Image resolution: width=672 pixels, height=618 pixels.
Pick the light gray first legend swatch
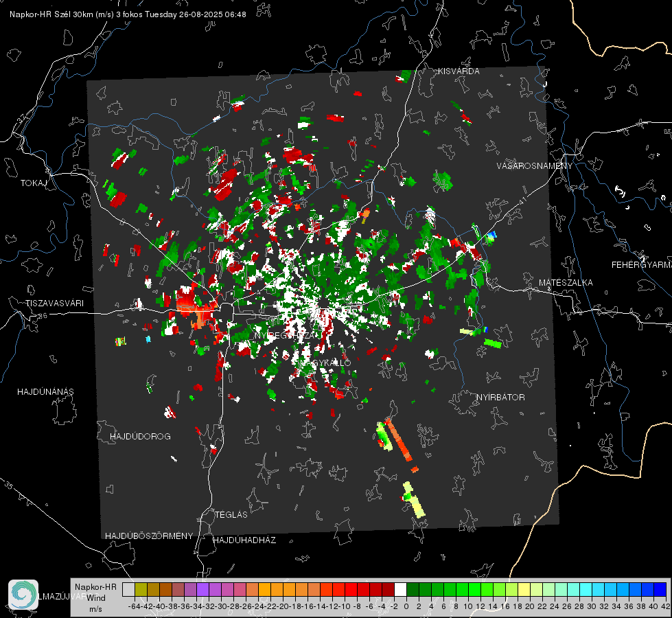tap(128, 590)
